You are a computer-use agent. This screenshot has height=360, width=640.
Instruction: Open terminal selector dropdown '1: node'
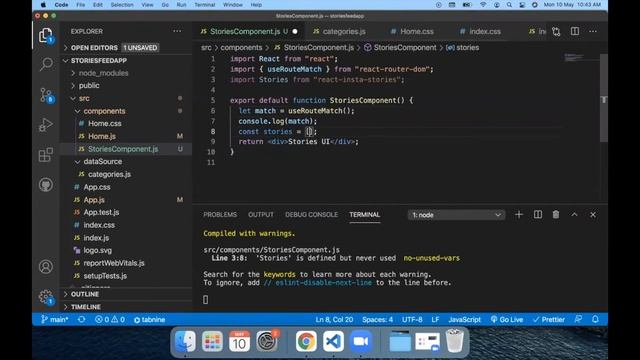pyautogui.click(x=456, y=215)
